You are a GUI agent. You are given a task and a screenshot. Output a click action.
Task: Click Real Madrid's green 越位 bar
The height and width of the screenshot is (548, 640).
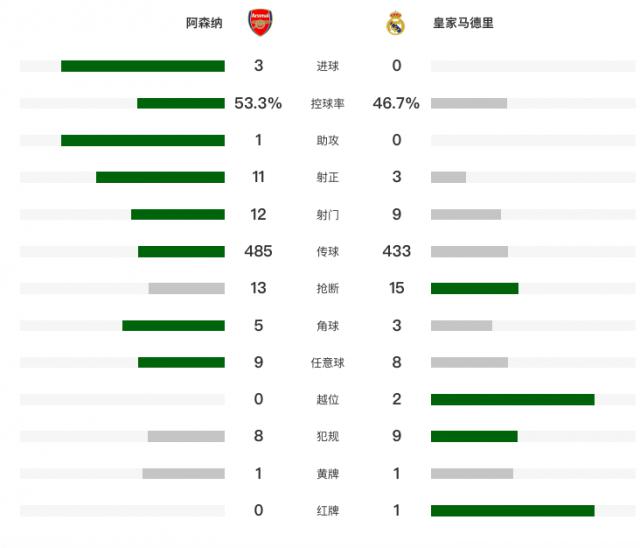click(x=512, y=399)
